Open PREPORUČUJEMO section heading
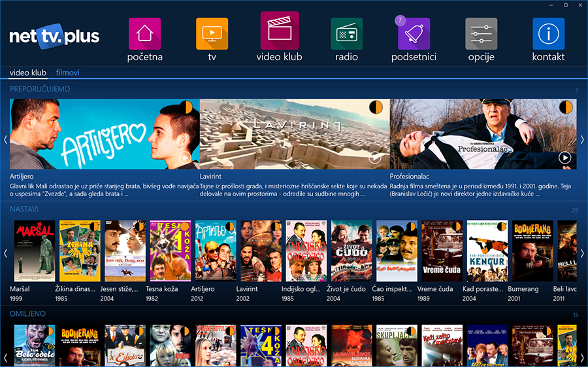Viewport: 588px width, 367px height. [40, 89]
